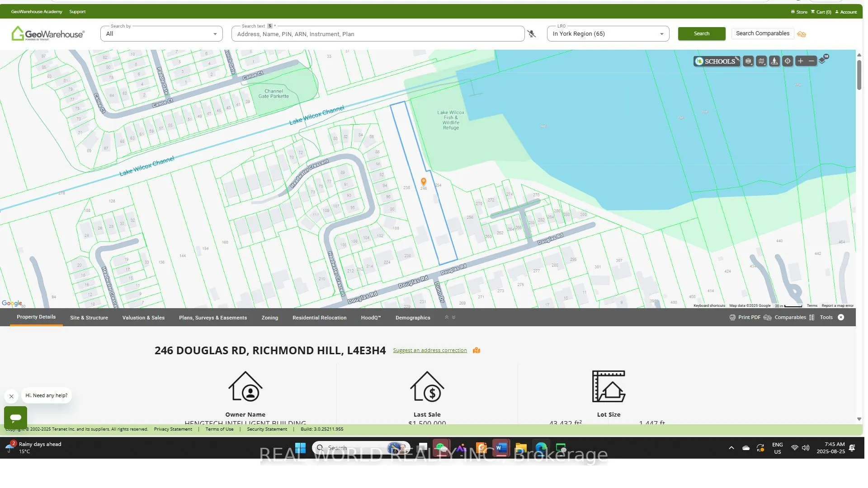Image resolution: width=868 pixels, height=488 pixels.
Task: Click the Owner Name house icon
Action: 245,386
